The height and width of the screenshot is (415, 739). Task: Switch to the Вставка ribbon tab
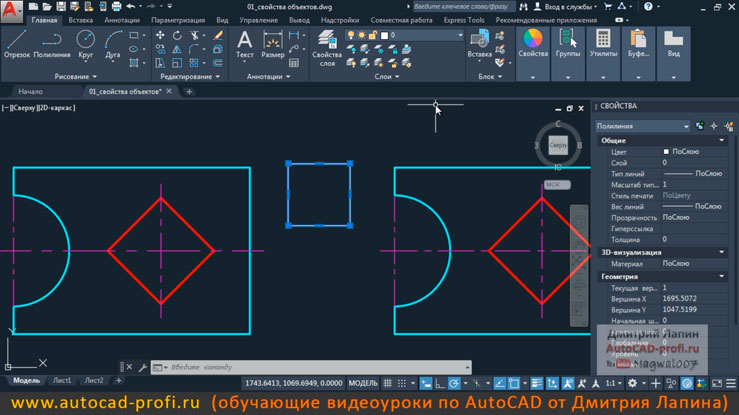click(80, 20)
